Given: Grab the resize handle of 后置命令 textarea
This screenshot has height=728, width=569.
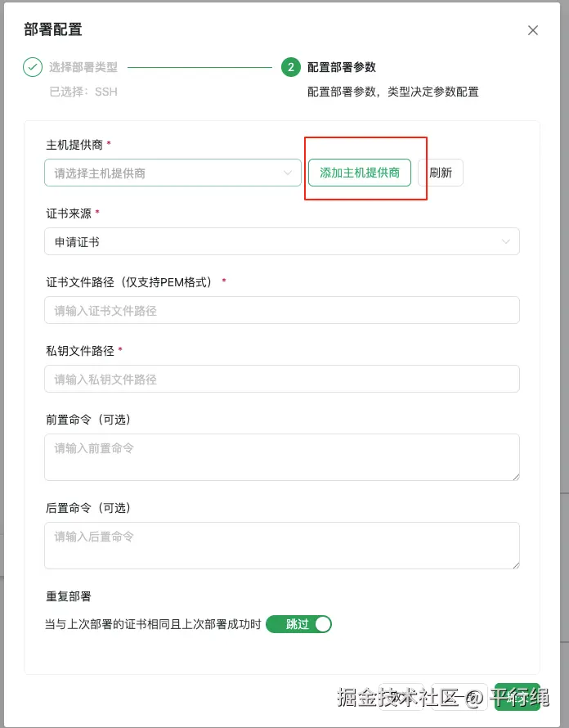Looking at the screenshot, I should (515, 564).
